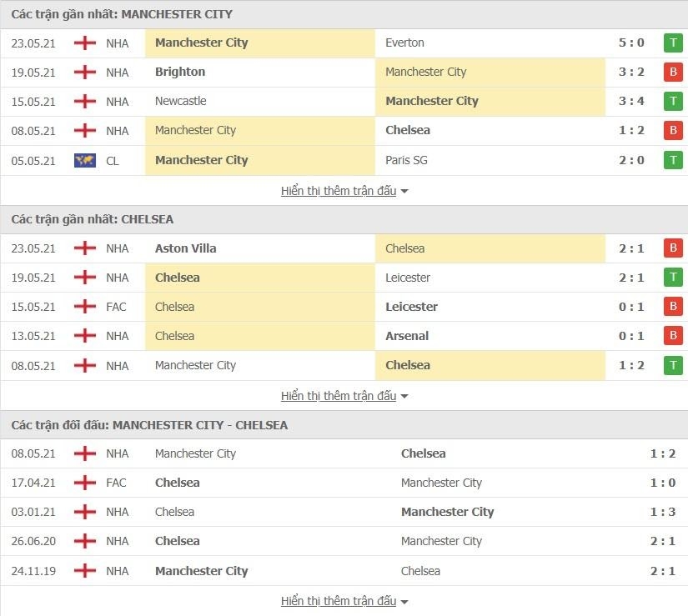This screenshot has width=688, height=616.
Task: Select the Aston Villa team name
Action: pyautogui.click(x=185, y=248)
